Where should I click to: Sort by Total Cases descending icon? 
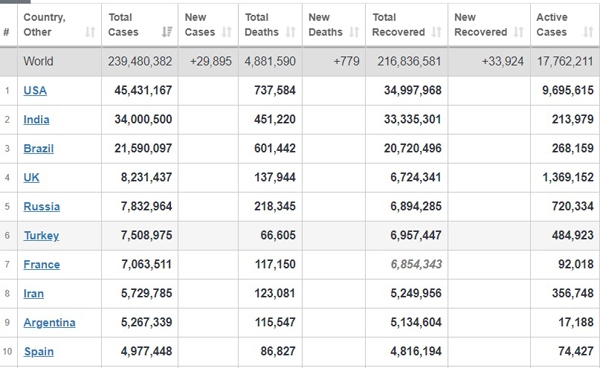tap(167, 32)
